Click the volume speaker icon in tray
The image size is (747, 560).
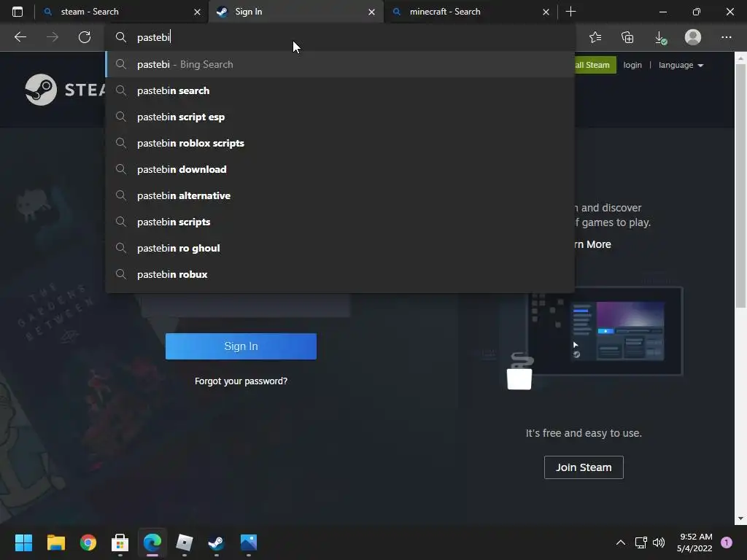(x=659, y=542)
